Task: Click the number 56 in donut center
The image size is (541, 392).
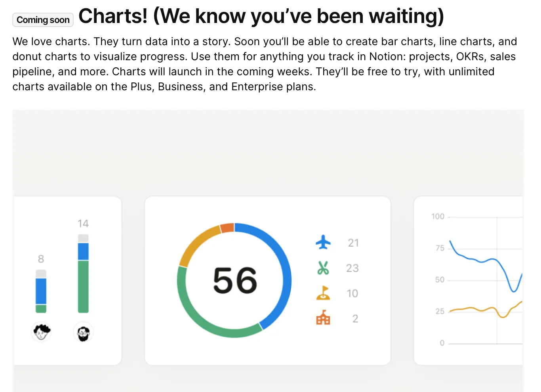Action: 235,280
